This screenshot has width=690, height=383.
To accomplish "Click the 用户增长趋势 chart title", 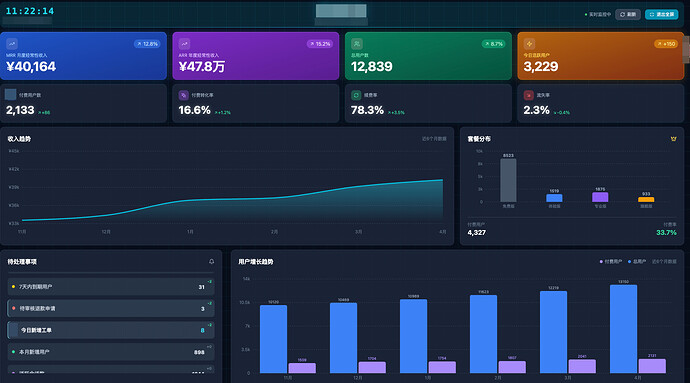I will (x=256, y=261).
